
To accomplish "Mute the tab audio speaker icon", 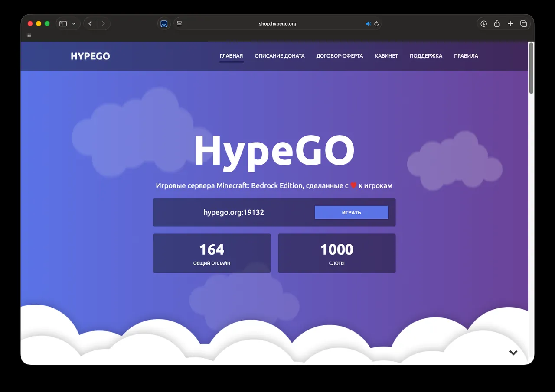I will pyautogui.click(x=368, y=24).
